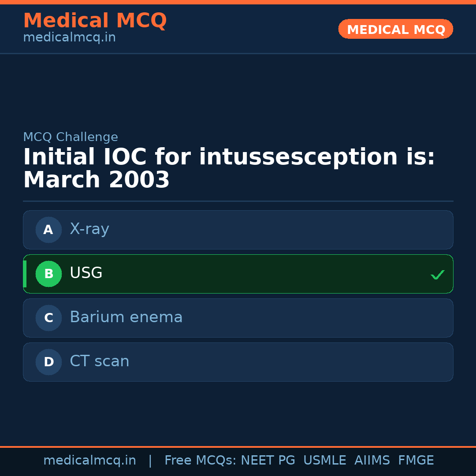Click the FMGE footer text
Image resolution: width=476 pixels, height=476 pixels.
click(416, 461)
